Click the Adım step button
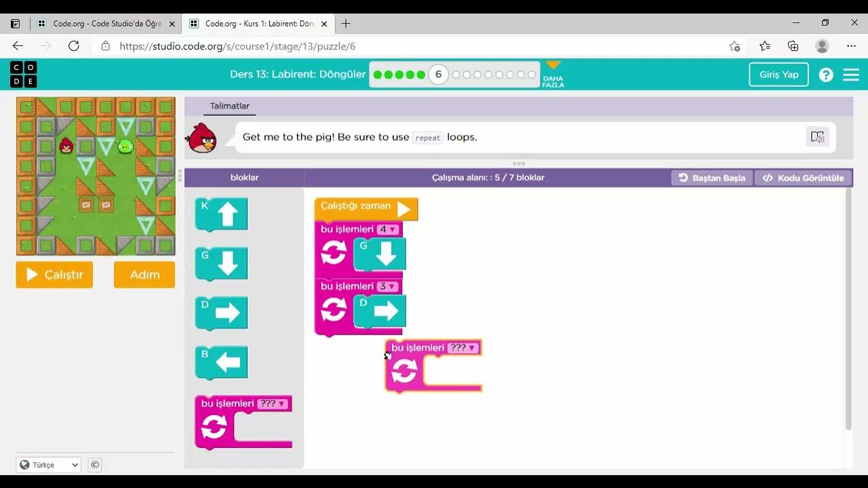 144,274
